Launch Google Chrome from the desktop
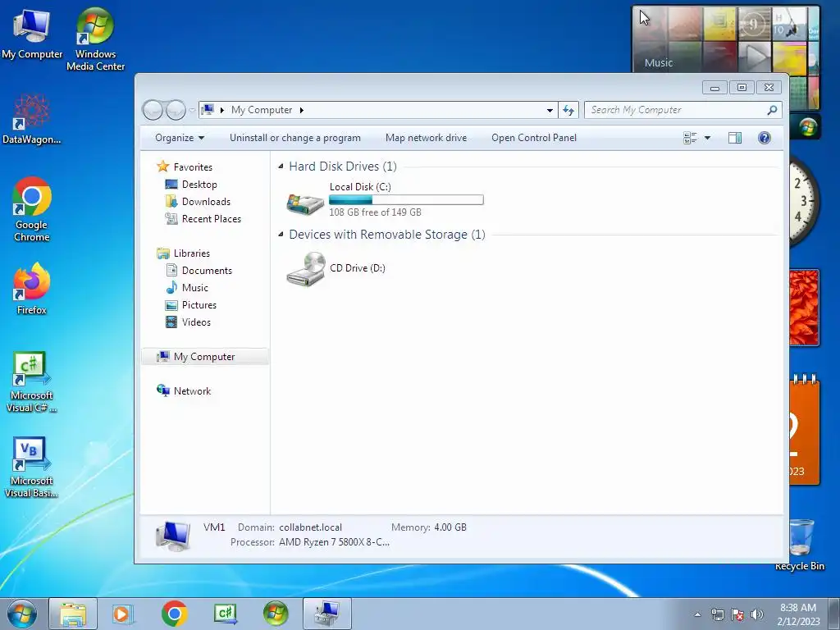The width and height of the screenshot is (840, 630). pyautogui.click(x=32, y=209)
